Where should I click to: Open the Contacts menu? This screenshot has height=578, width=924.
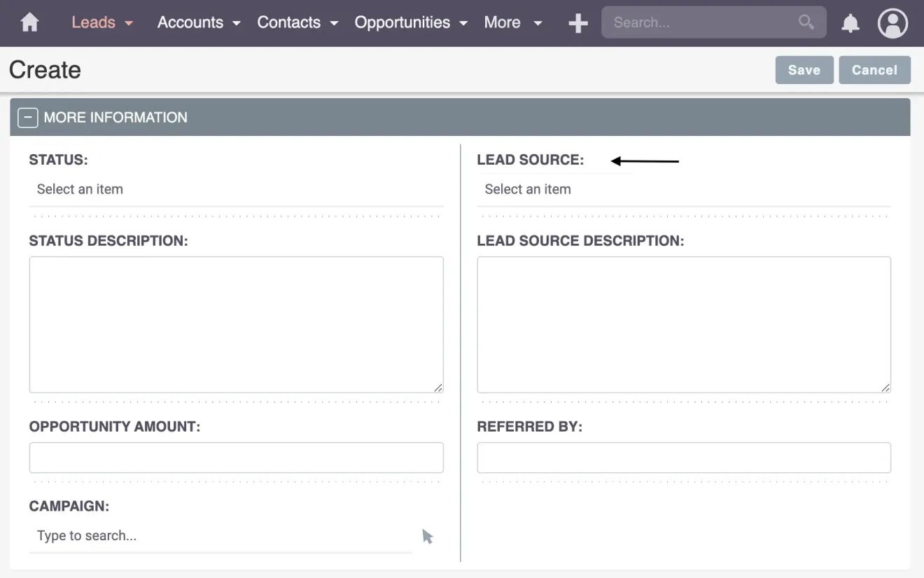(288, 22)
